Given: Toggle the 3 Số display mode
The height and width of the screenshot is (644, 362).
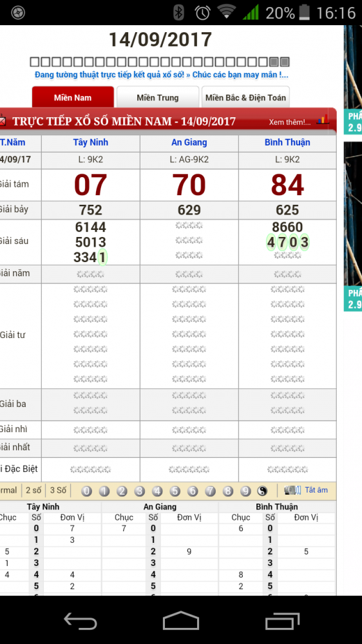Looking at the screenshot, I should (x=58, y=490).
